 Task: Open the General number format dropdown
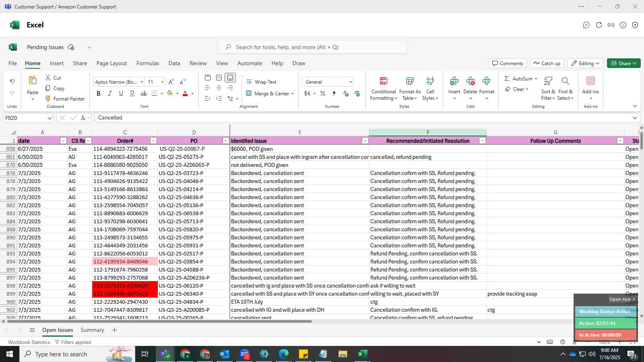[x=351, y=82]
